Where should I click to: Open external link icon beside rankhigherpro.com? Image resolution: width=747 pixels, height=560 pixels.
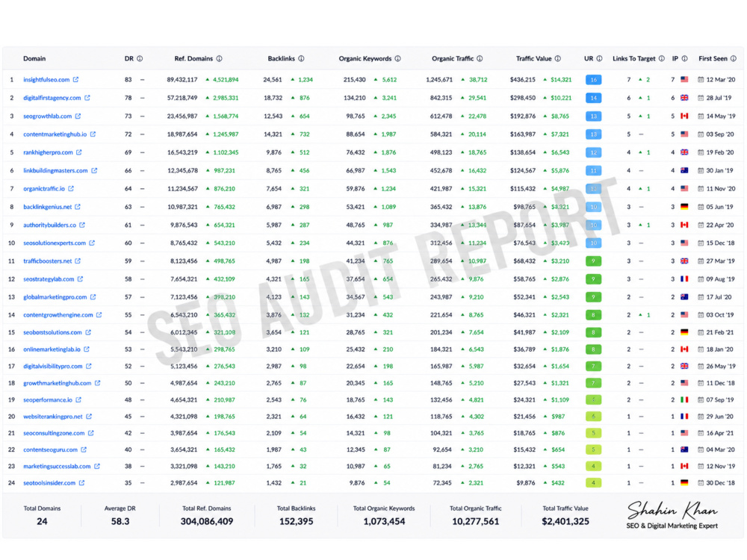(x=79, y=152)
